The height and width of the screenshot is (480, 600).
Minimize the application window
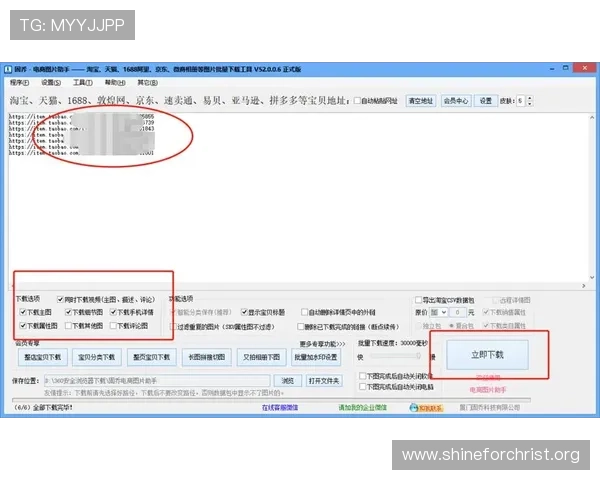(552, 69)
